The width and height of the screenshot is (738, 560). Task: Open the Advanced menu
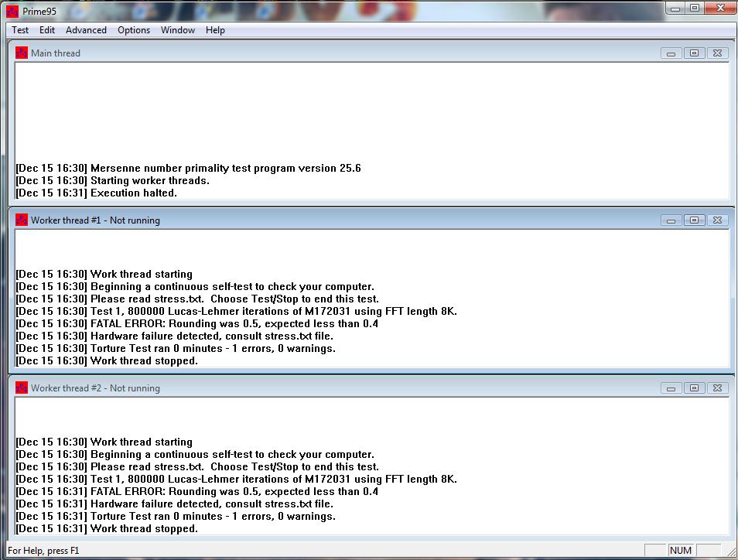pos(86,30)
